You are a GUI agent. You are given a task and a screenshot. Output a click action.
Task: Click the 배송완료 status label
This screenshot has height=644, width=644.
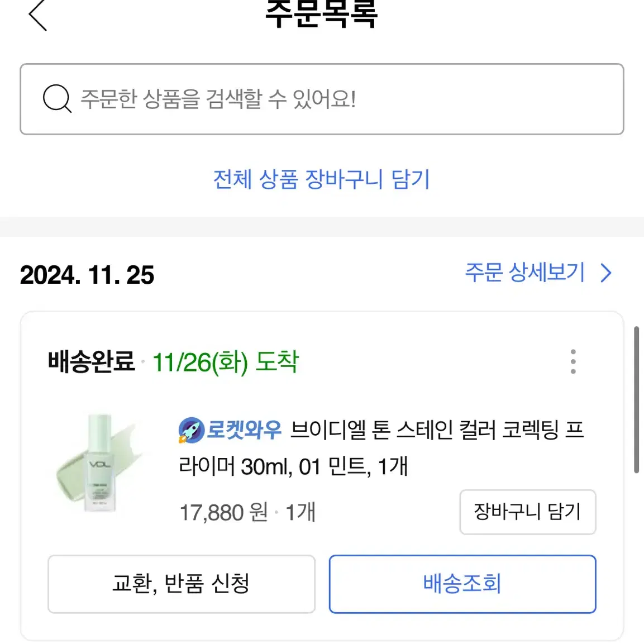click(x=91, y=362)
